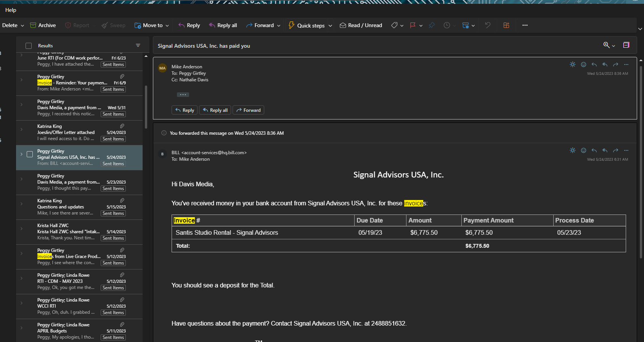
Task: Open the toolbar more options ellipsis
Action: (x=525, y=25)
